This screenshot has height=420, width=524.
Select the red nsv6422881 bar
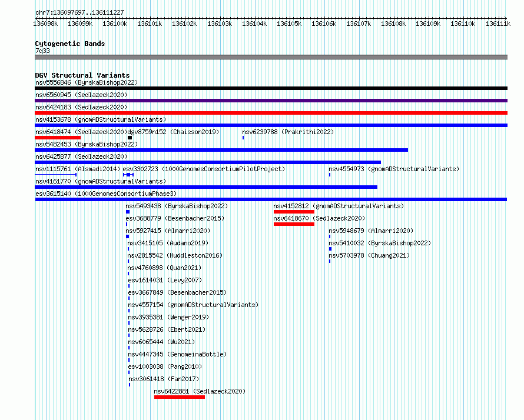click(180, 397)
